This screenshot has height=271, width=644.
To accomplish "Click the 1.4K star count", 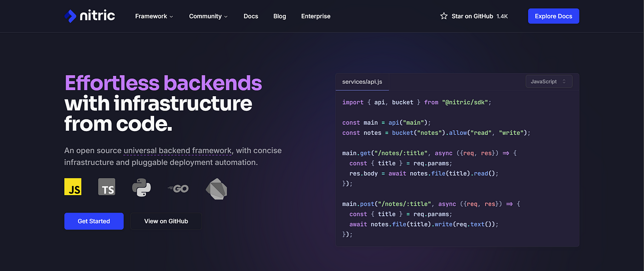I will tap(502, 16).
